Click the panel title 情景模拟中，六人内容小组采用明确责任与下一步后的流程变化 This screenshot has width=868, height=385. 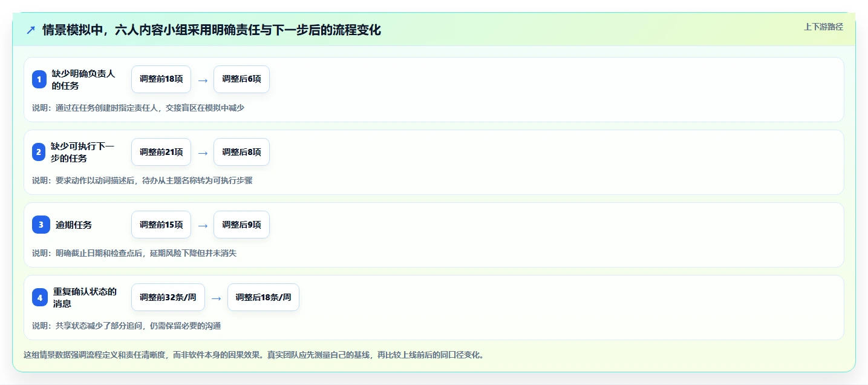[212, 30]
